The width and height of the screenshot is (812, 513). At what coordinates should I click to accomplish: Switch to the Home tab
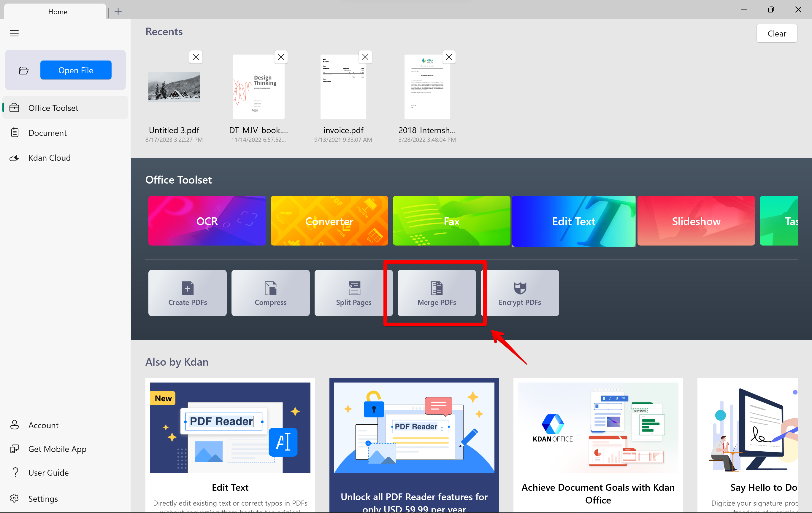(55, 12)
